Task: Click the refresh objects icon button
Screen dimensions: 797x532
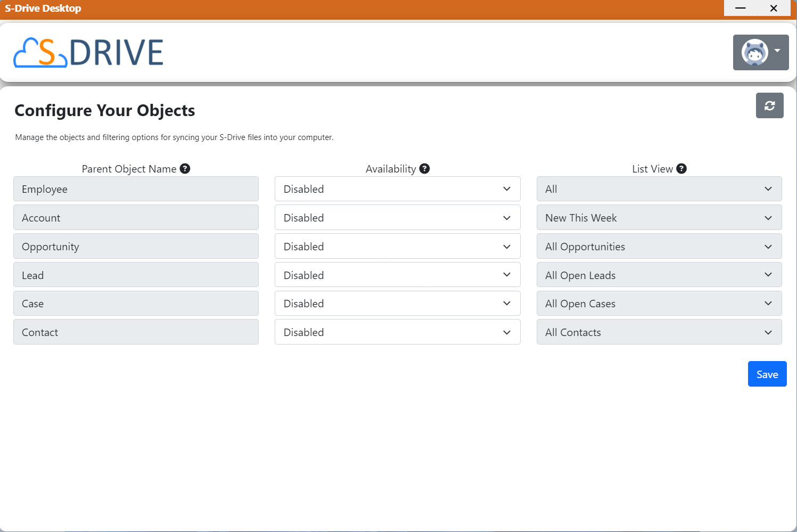Action: click(769, 105)
